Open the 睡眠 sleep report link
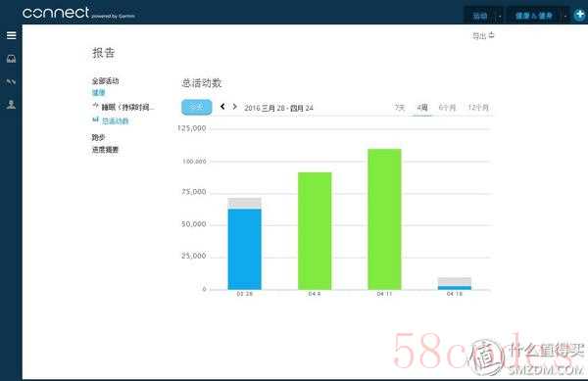This screenshot has height=381, width=588. 124,107
